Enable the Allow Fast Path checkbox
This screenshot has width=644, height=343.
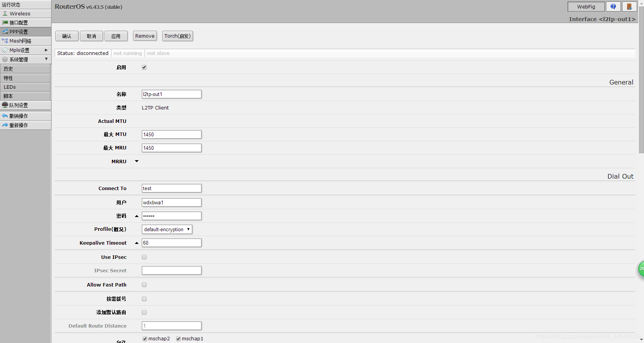click(144, 285)
